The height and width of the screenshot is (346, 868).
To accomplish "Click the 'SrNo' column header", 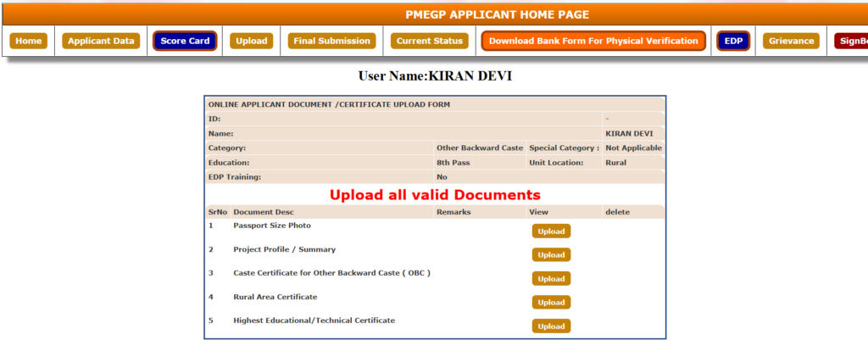I will pos(218,212).
